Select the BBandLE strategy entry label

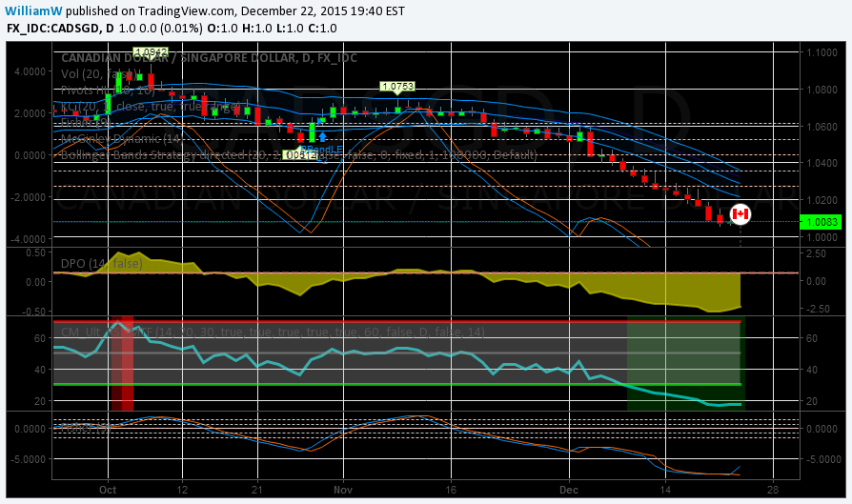click(322, 149)
